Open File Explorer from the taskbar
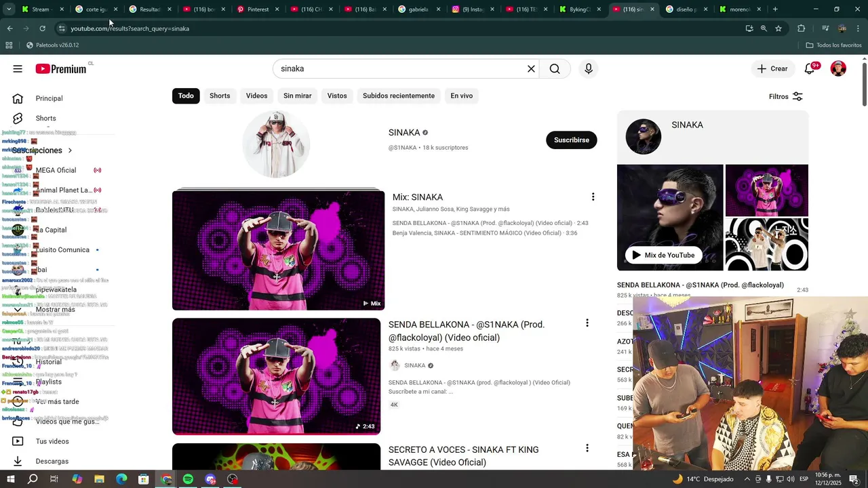 click(x=99, y=479)
